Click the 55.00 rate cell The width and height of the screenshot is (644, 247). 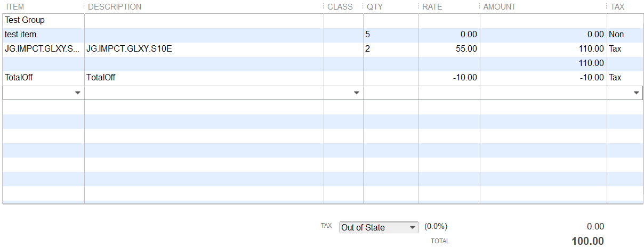(x=449, y=49)
